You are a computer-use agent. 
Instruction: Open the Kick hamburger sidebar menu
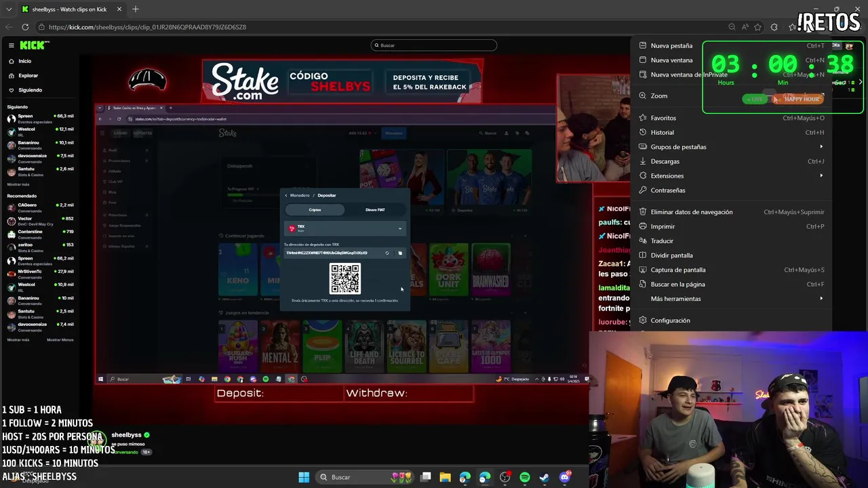point(12,45)
